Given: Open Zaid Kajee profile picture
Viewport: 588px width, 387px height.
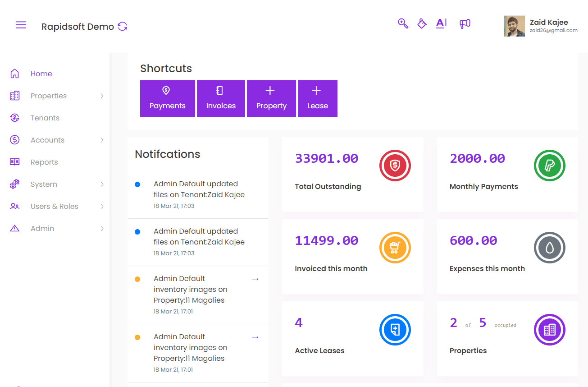Looking at the screenshot, I should click(x=514, y=26).
